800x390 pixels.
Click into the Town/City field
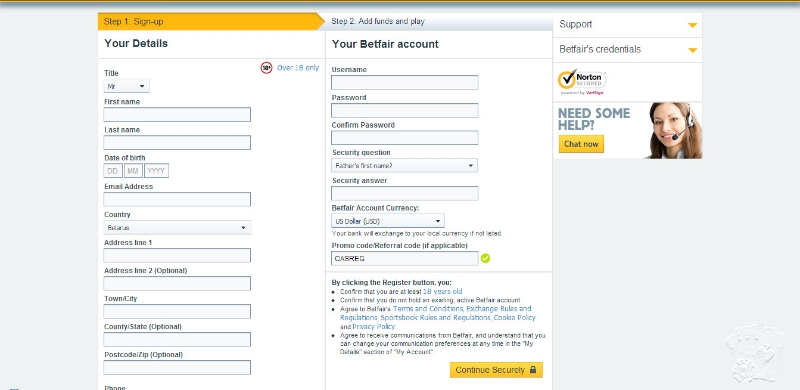coord(177,311)
